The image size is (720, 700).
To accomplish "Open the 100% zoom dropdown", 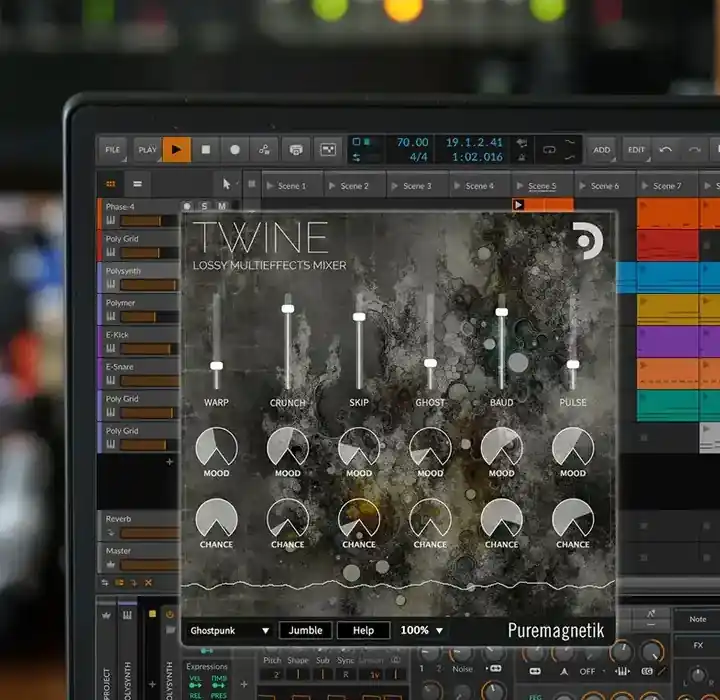I will 422,630.
